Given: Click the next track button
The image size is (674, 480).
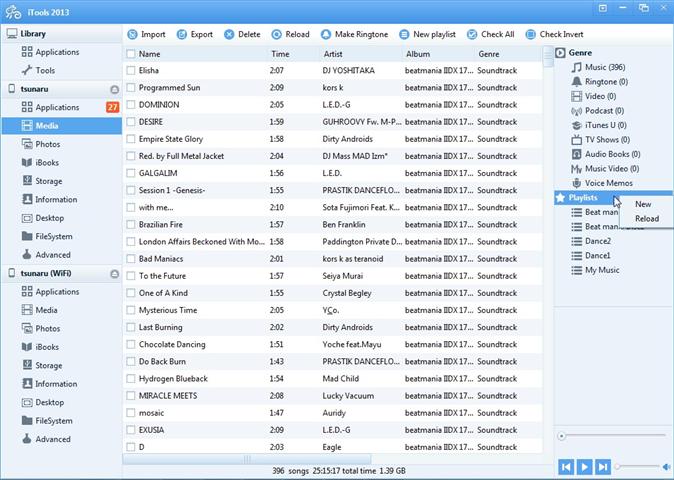Looking at the screenshot, I should pos(603,467).
